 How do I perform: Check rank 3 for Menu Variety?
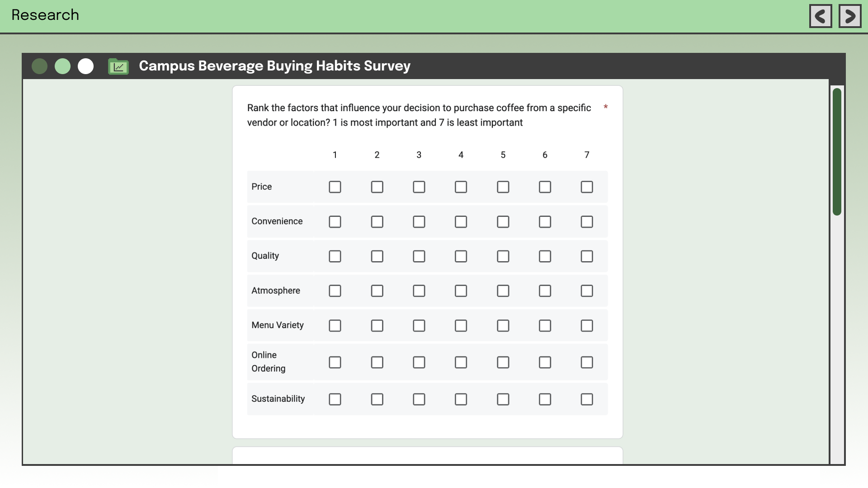[x=419, y=326]
